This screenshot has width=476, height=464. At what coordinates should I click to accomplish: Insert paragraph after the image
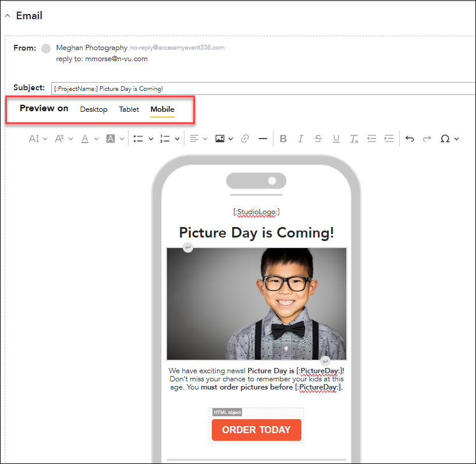325,361
